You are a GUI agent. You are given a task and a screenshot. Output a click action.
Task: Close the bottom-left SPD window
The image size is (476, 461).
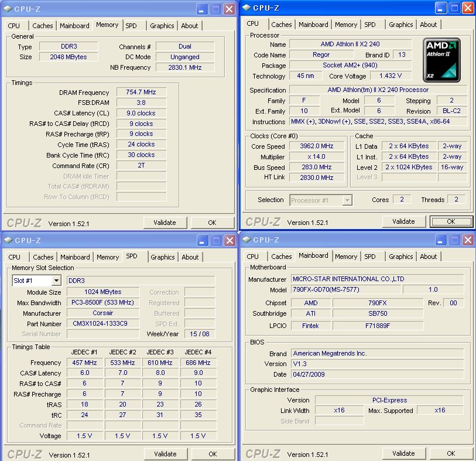coord(230,241)
